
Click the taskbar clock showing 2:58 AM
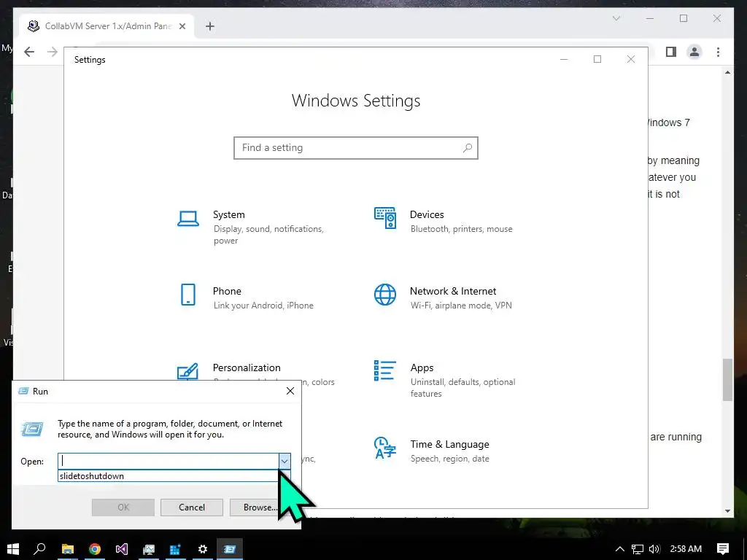click(686, 548)
